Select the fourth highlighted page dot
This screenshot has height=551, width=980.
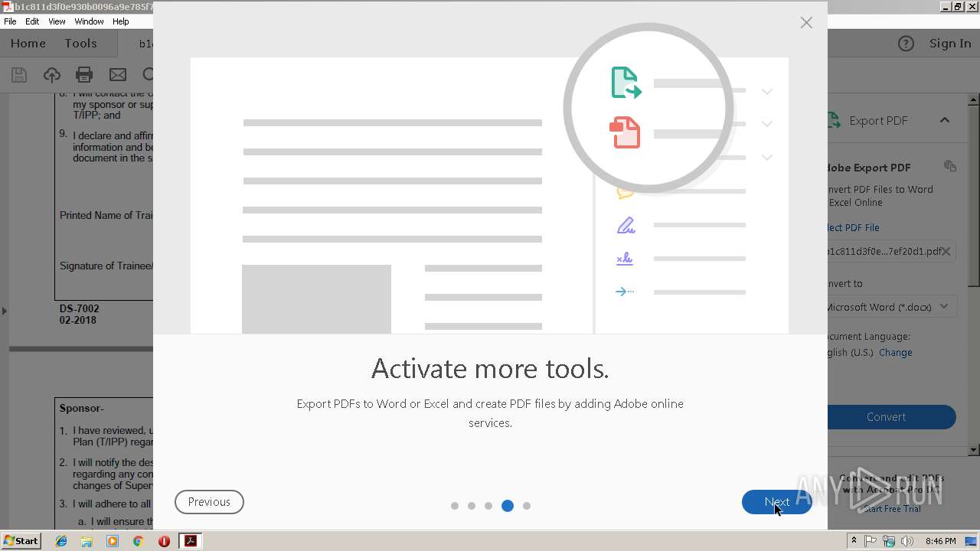(507, 506)
